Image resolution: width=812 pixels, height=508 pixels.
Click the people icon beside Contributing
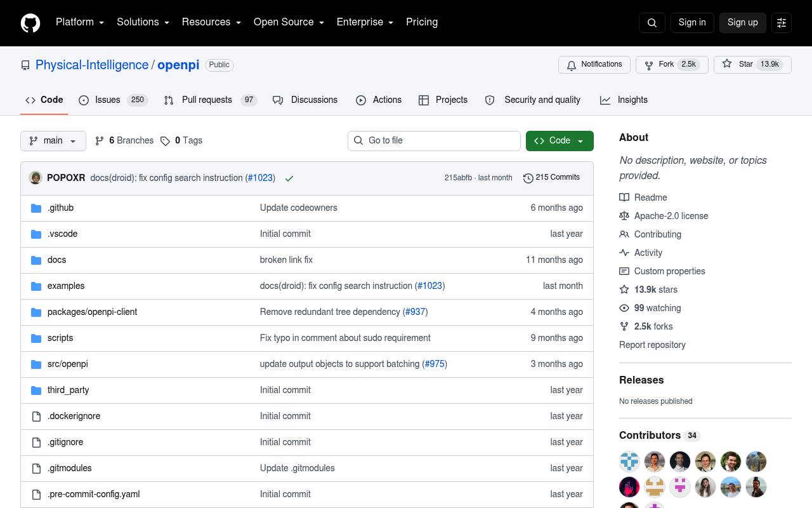[x=624, y=234]
